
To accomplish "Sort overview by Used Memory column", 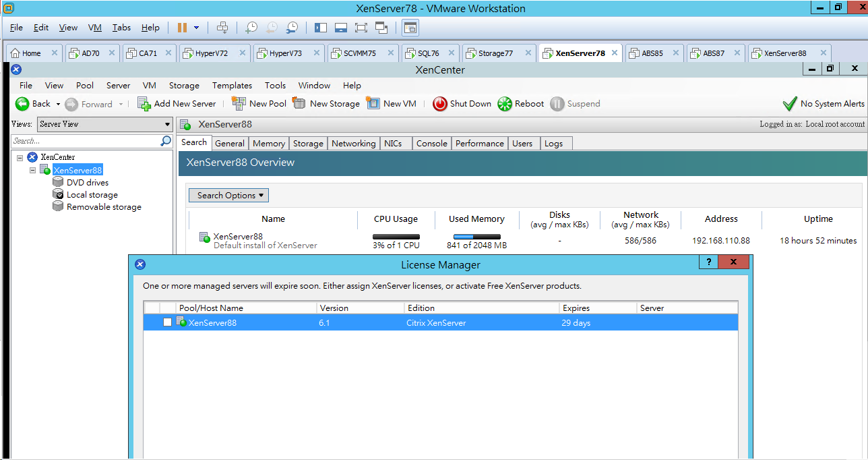I will [477, 219].
